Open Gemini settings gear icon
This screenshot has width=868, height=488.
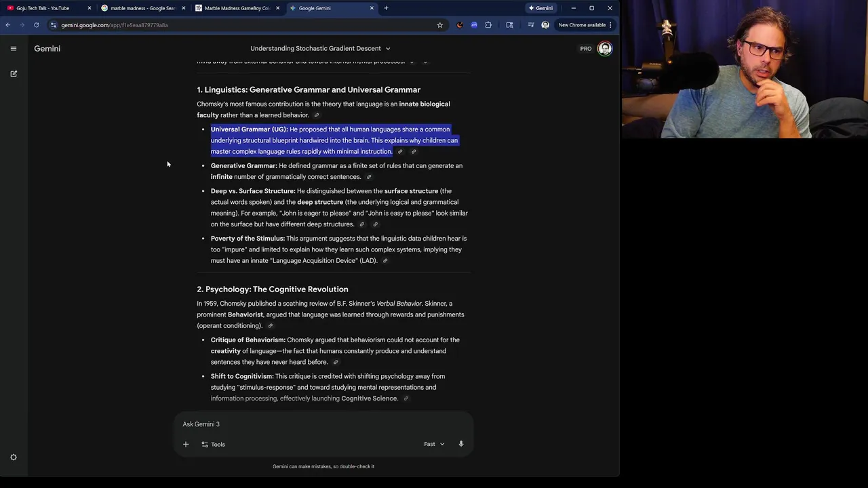pos(13,457)
